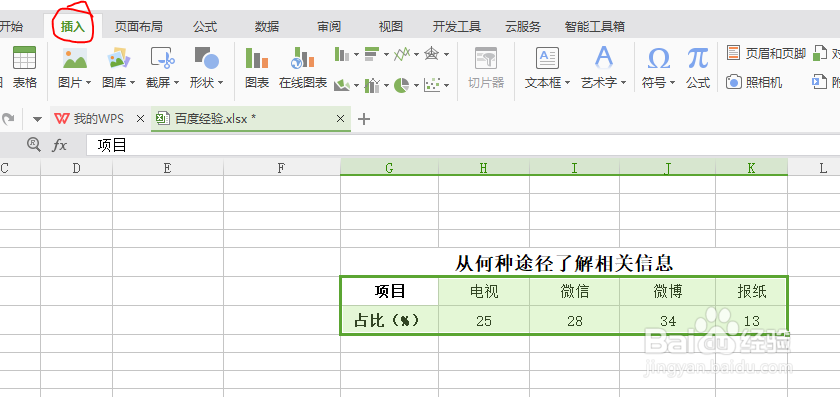Screen dimensions: 840x397
Task: Insert a combo chart icon
Action: (x=372, y=85)
